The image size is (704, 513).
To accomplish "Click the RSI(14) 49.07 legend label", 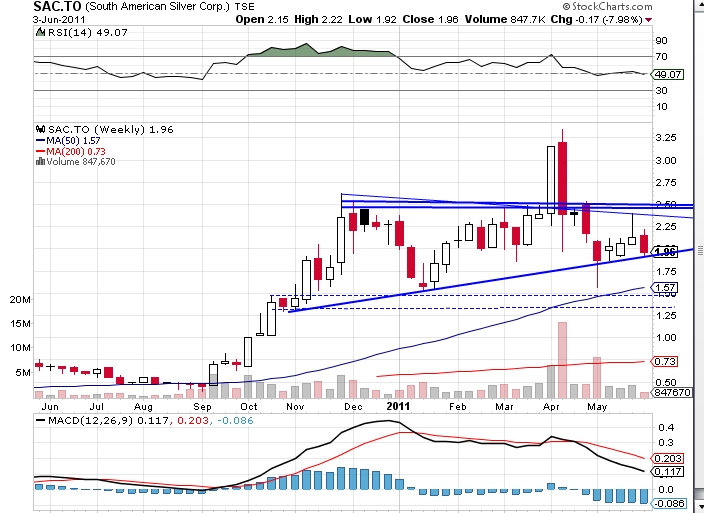I will pyautogui.click(x=88, y=32).
